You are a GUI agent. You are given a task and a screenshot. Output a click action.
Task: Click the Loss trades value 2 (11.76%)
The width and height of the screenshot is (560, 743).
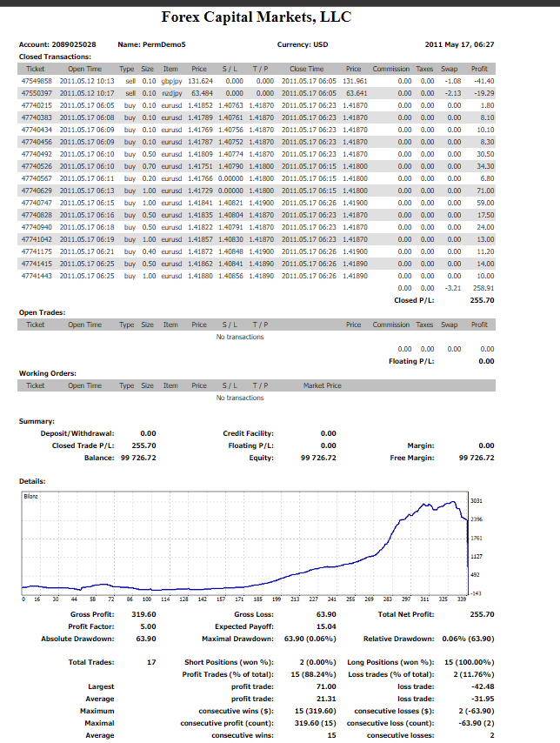point(474,674)
